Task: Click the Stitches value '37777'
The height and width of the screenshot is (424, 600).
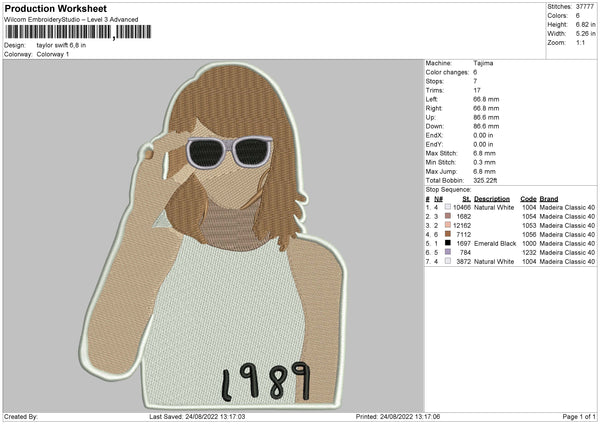Action: point(585,7)
